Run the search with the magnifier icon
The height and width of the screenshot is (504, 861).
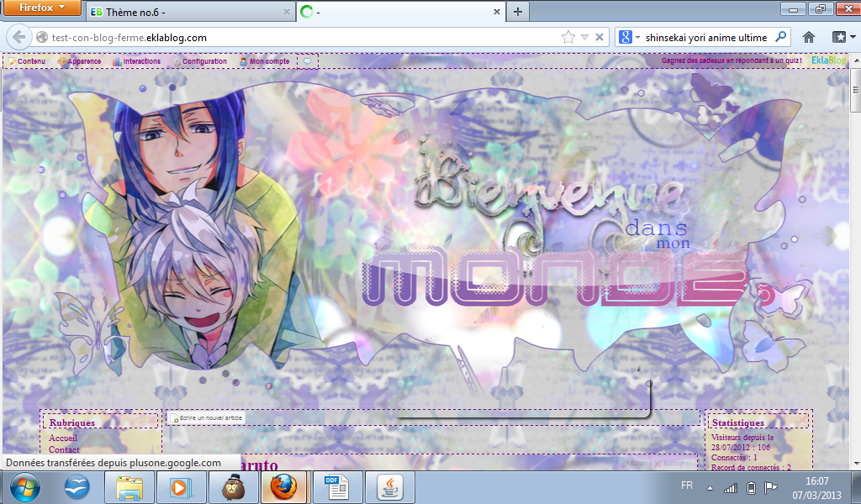[780, 37]
